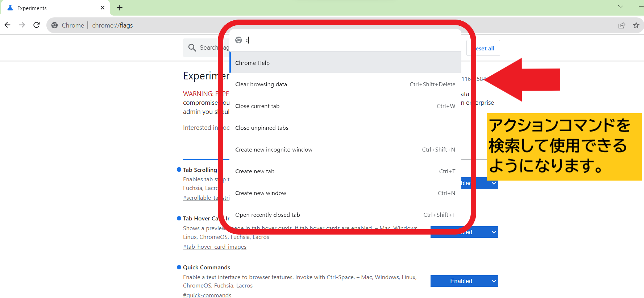The width and height of the screenshot is (644, 298).
Task: Choose Chrome Help from the command list
Action: click(x=345, y=62)
